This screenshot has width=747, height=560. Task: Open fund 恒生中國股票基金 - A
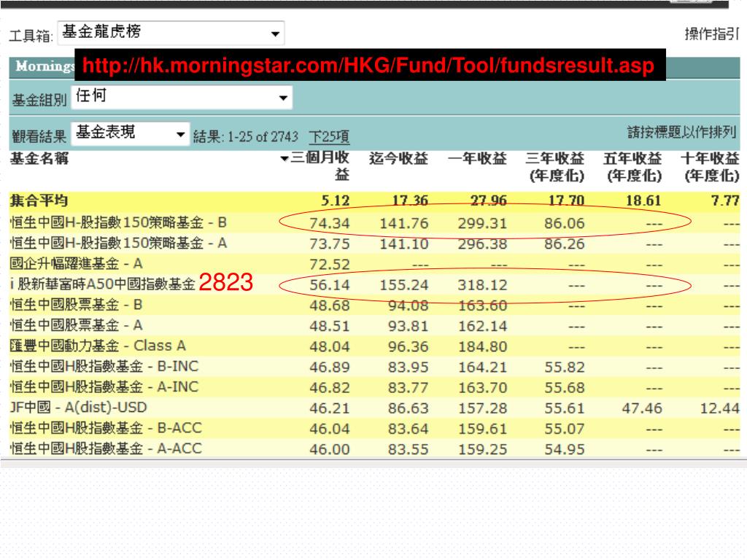(x=76, y=324)
